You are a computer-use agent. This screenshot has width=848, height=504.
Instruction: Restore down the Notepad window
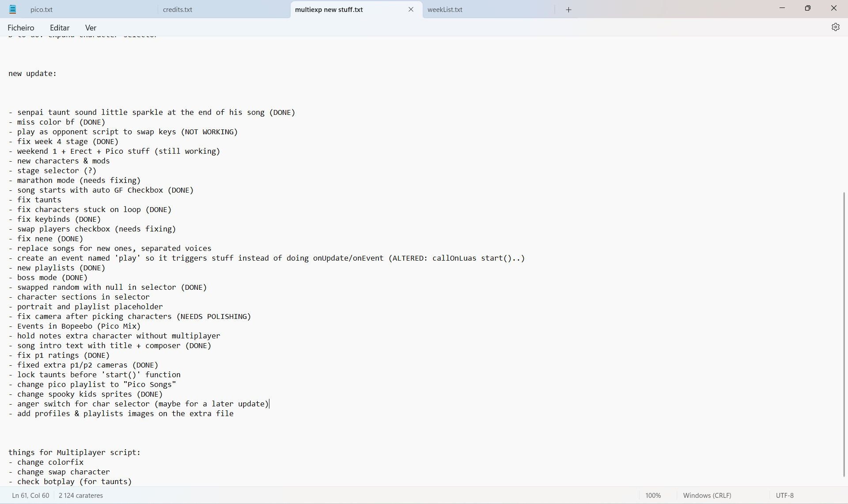point(808,8)
